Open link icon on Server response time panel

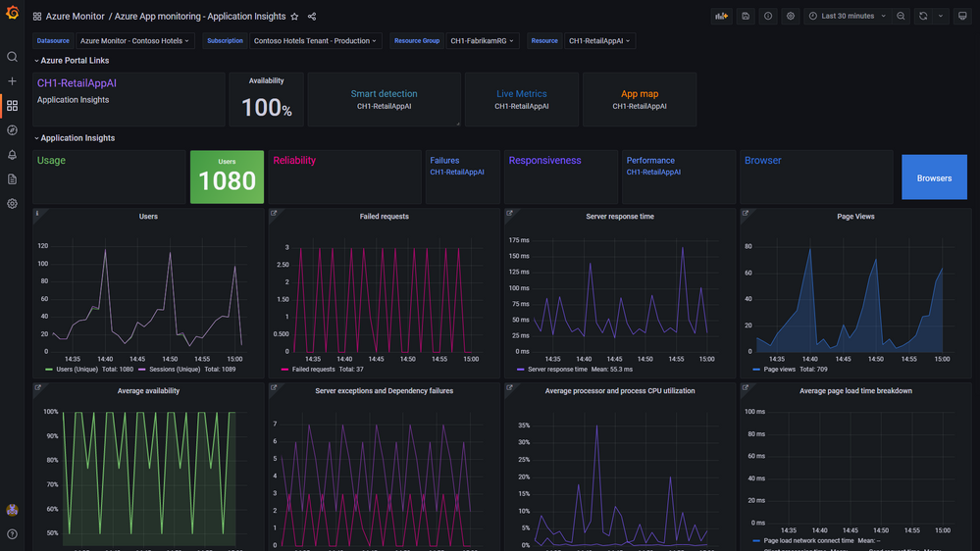(x=509, y=213)
